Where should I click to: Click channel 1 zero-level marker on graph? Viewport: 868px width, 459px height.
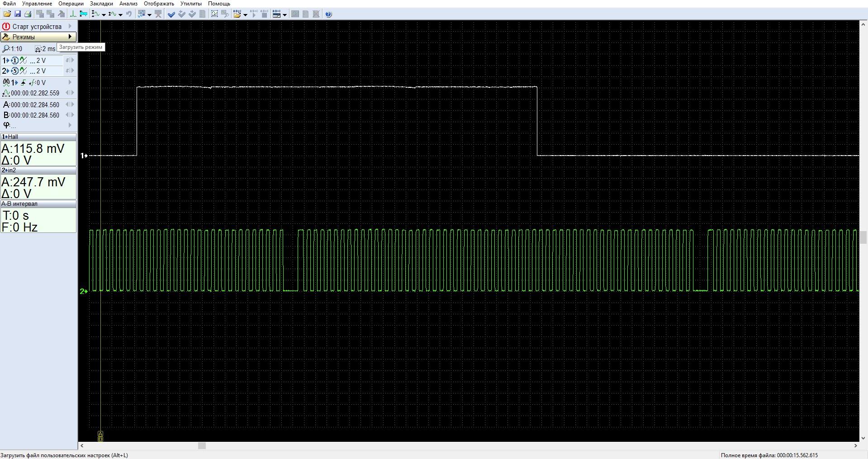coord(84,156)
